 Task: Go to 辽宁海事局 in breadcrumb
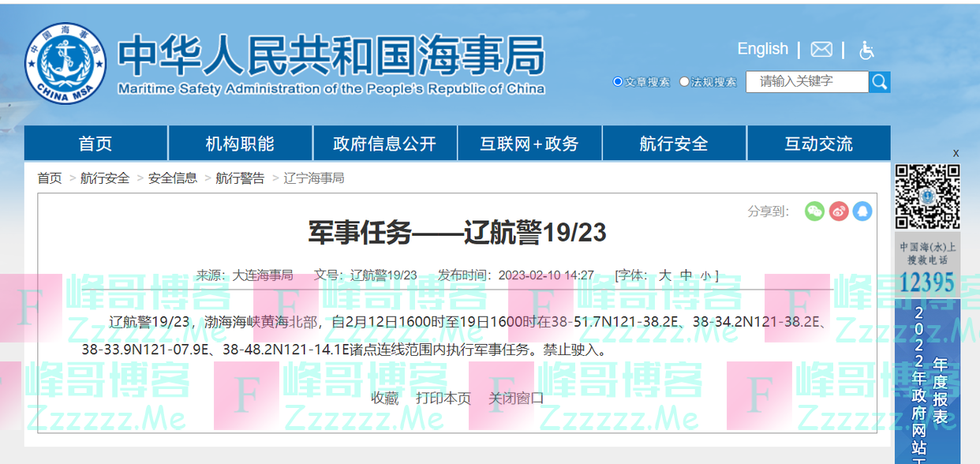314,178
